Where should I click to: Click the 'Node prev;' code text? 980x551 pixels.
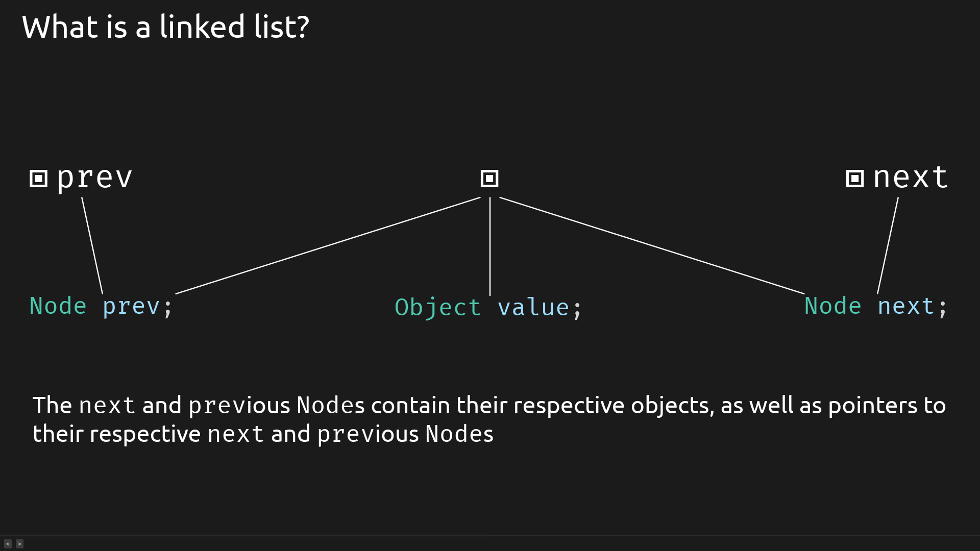pyautogui.click(x=101, y=307)
